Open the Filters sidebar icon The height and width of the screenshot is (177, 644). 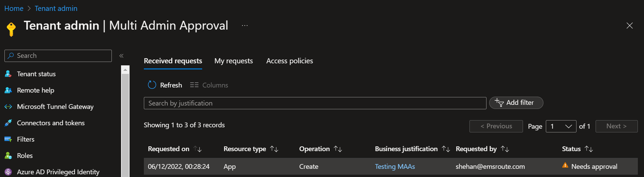(8, 139)
